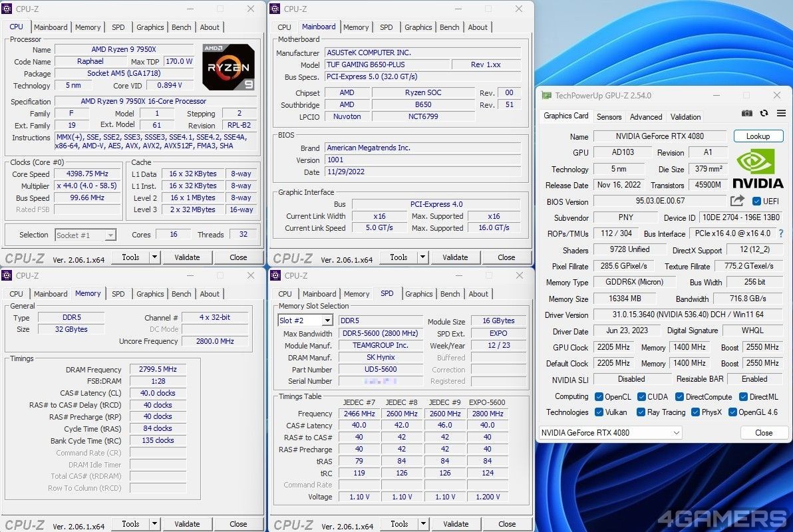Image resolution: width=793 pixels, height=532 pixels.
Task: Open the Graphics tab in the Mainboard window
Action: click(x=418, y=27)
